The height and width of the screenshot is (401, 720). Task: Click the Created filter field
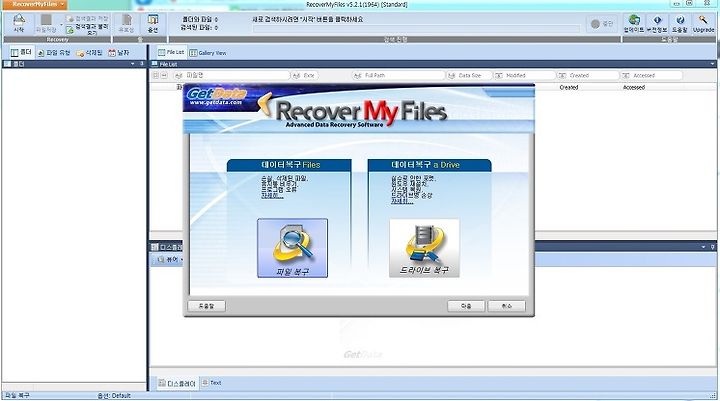(x=588, y=75)
